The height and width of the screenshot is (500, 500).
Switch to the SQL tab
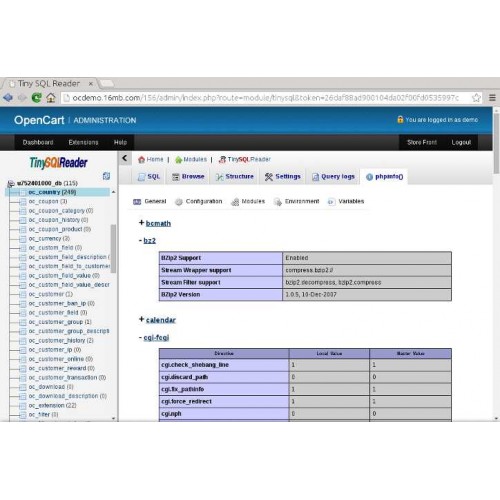tap(149, 177)
